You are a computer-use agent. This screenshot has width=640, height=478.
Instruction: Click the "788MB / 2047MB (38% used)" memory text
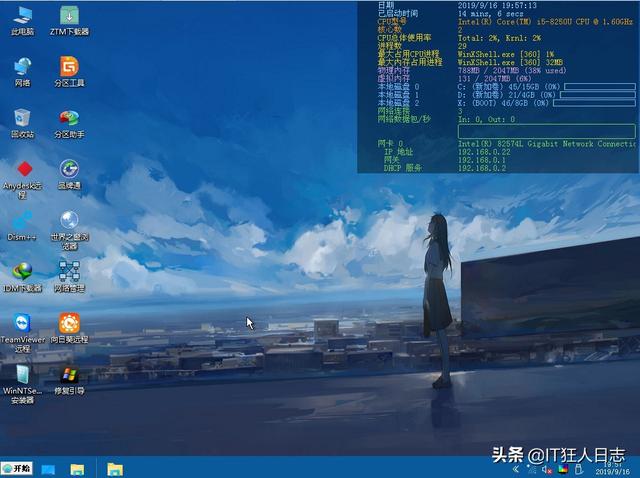[x=512, y=70]
